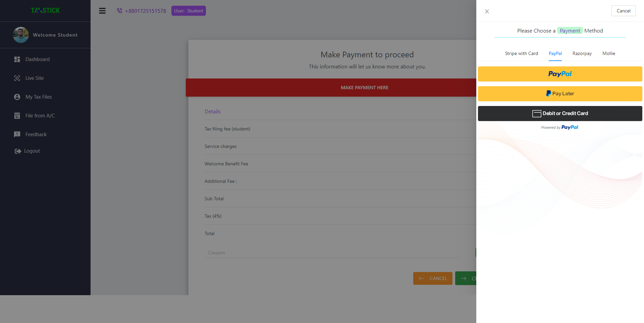Choose the Pay Later button

[560, 94]
